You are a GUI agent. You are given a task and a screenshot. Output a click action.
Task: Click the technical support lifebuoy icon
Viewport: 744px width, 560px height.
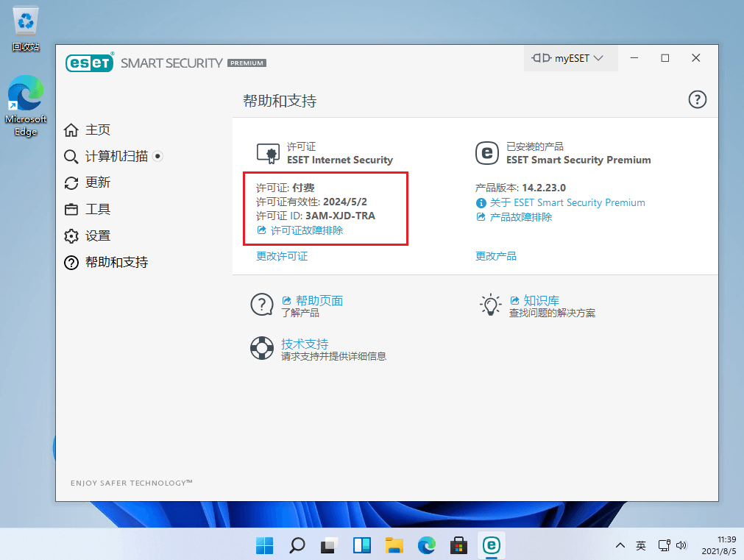(x=262, y=348)
